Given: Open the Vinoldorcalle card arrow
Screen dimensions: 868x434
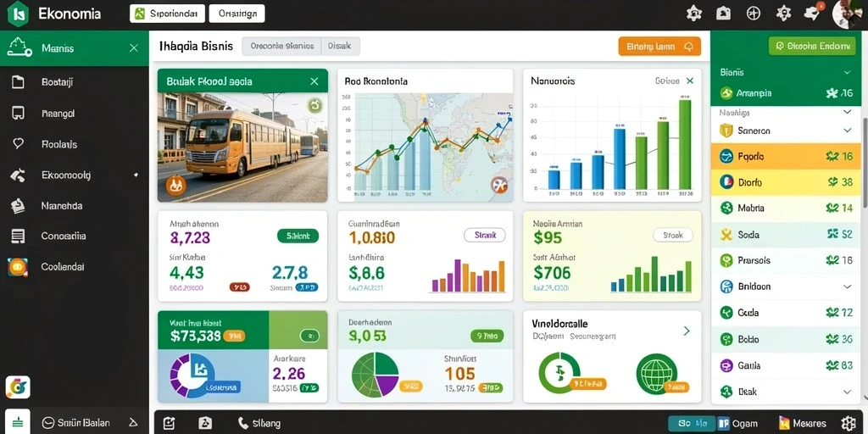Looking at the screenshot, I should pyautogui.click(x=687, y=331).
